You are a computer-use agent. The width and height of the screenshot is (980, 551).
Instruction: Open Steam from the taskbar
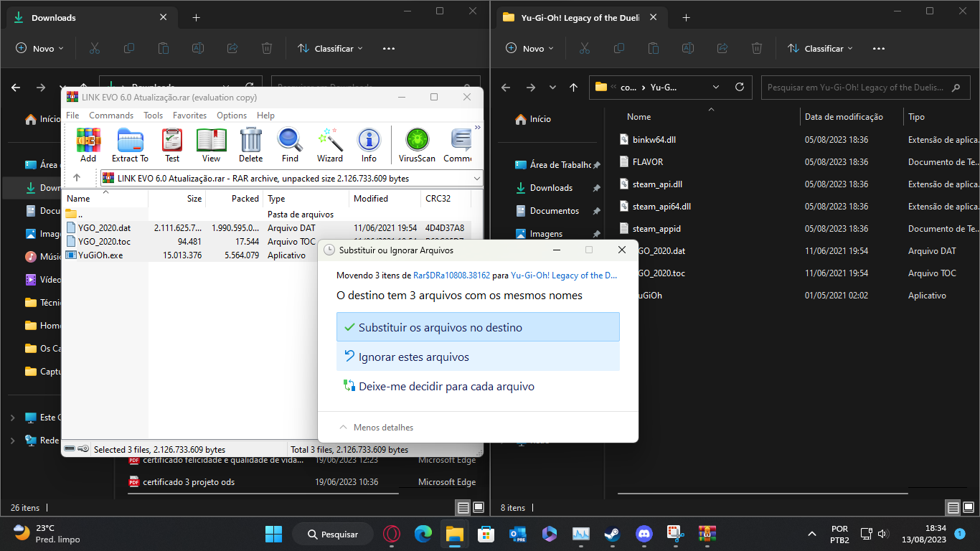[x=612, y=534]
